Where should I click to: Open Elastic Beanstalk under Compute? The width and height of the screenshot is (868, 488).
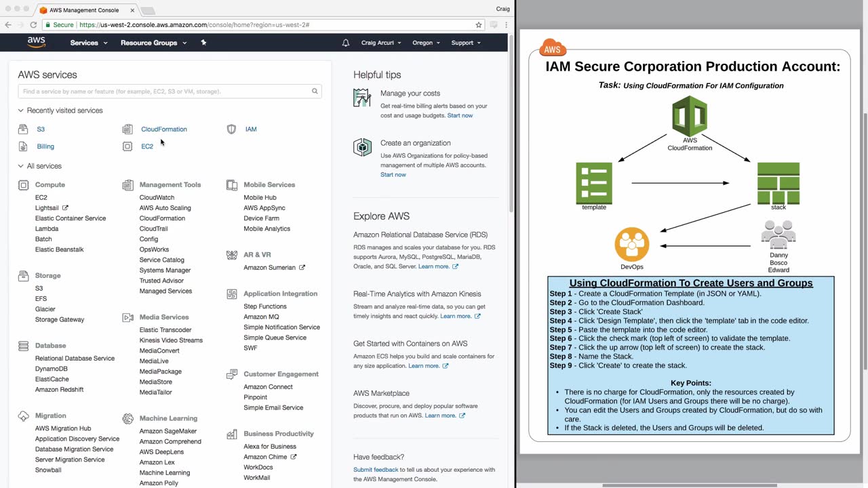coord(60,249)
